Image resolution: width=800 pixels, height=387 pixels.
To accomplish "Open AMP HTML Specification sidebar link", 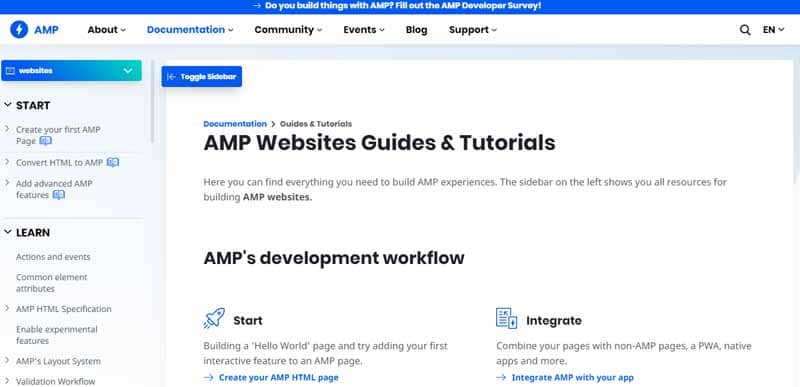I will coord(63,309).
